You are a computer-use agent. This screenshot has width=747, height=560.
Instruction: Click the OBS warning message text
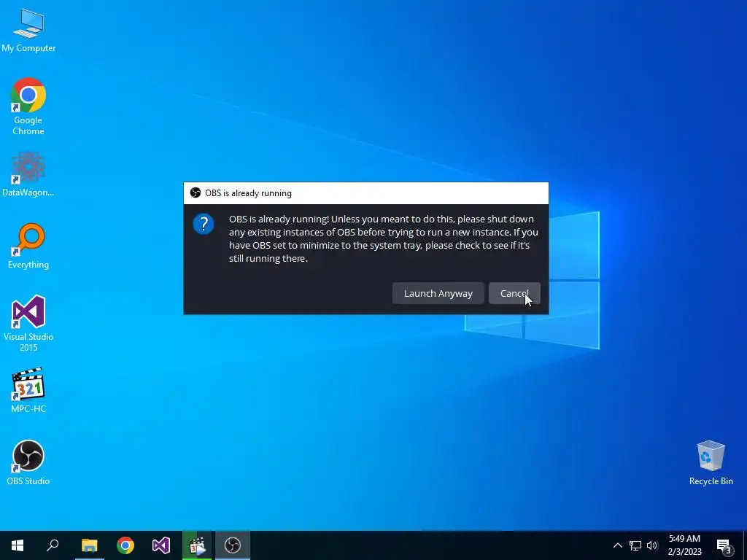click(384, 238)
